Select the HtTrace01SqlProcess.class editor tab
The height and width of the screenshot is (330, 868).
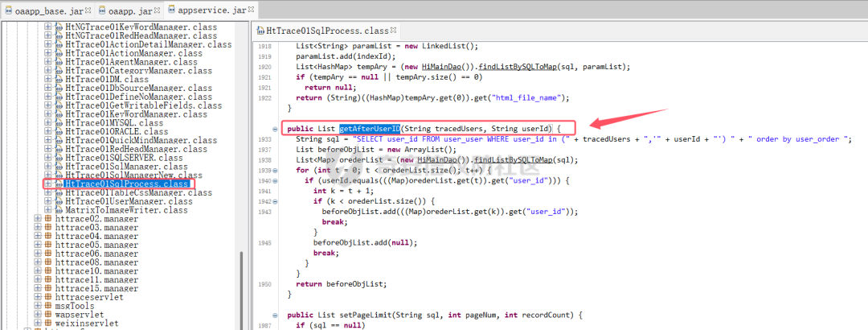[x=326, y=31]
